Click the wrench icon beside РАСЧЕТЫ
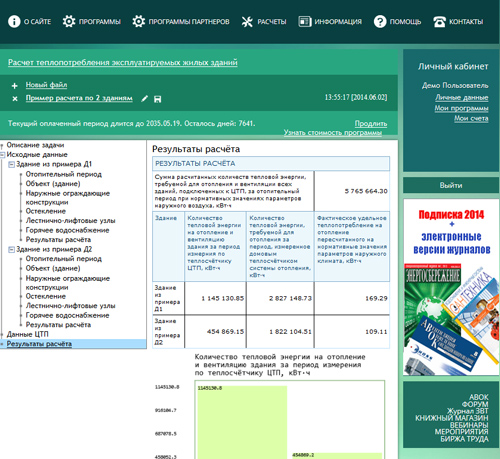500x459 pixels. pyautogui.click(x=247, y=22)
